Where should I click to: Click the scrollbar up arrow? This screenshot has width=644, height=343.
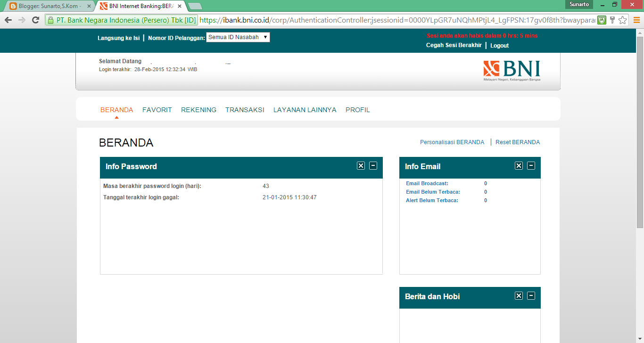point(640,32)
